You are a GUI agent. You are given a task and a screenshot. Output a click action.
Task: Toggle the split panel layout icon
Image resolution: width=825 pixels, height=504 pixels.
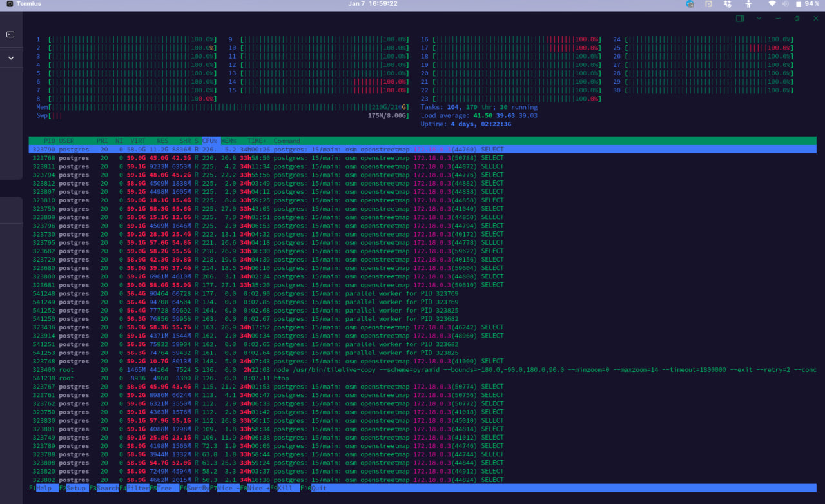coord(740,19)
